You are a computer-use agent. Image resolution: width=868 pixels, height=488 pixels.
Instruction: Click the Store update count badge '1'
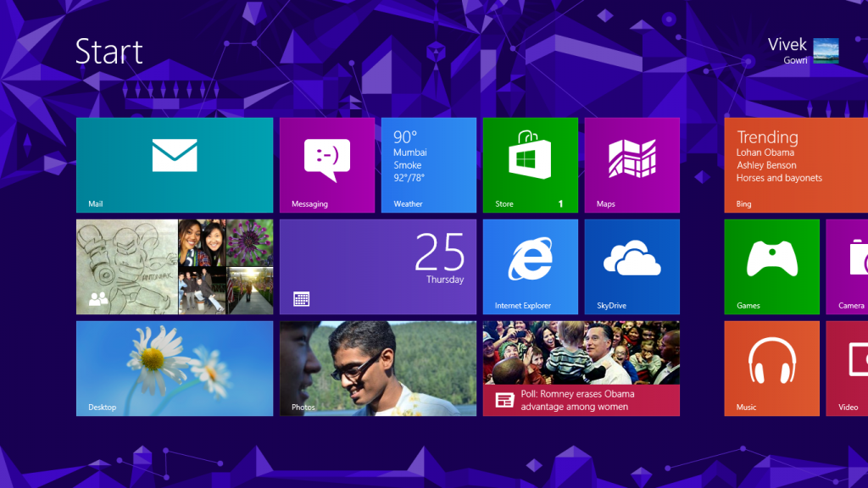coord(560,203)
